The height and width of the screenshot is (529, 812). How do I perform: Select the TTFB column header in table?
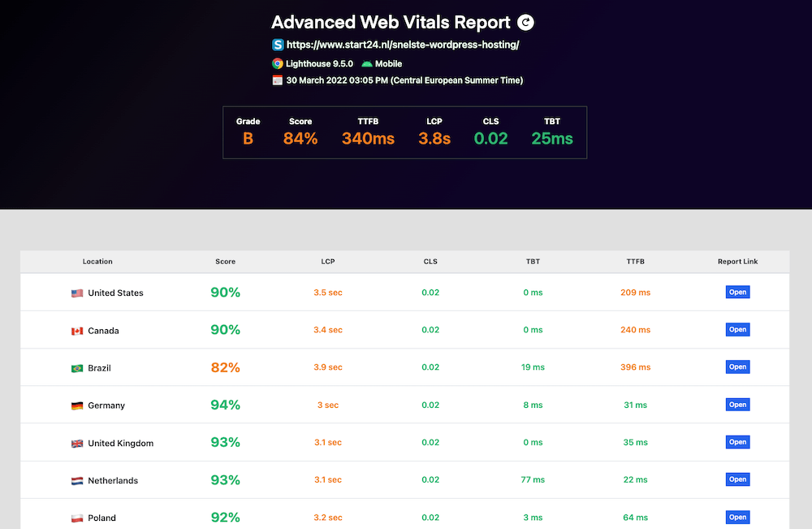point(635,262)
